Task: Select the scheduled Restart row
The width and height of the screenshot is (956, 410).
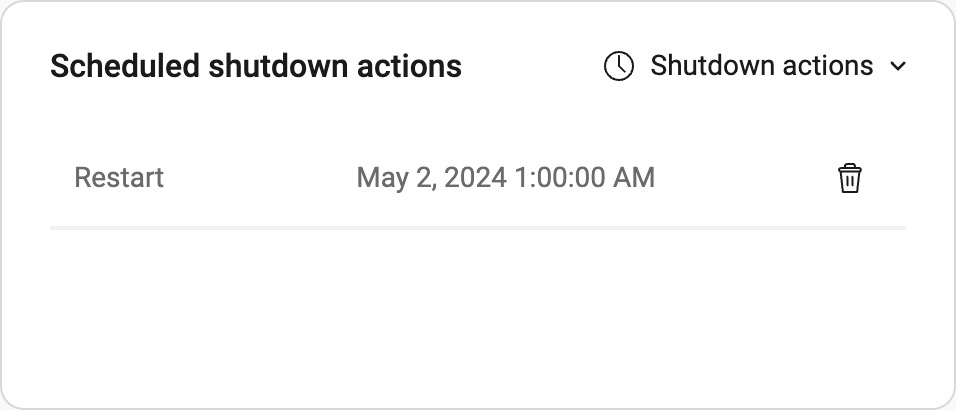Action: (478, 178)
